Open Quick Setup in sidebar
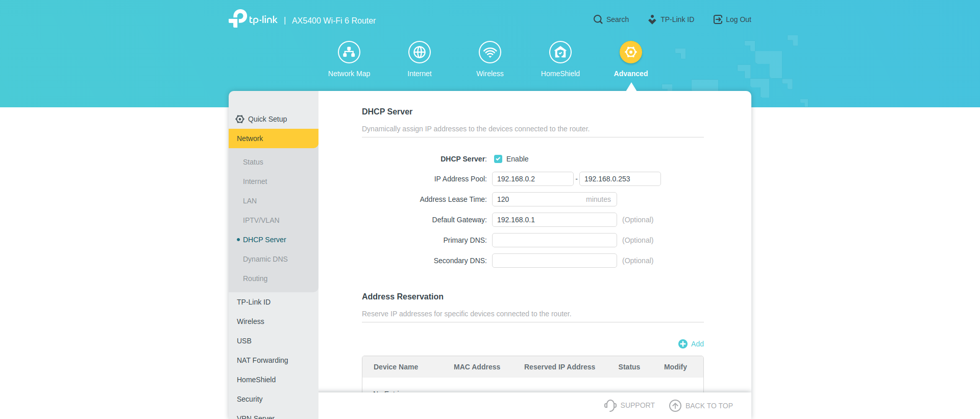This screenshot has height=419, width=980. coord(267,119)
